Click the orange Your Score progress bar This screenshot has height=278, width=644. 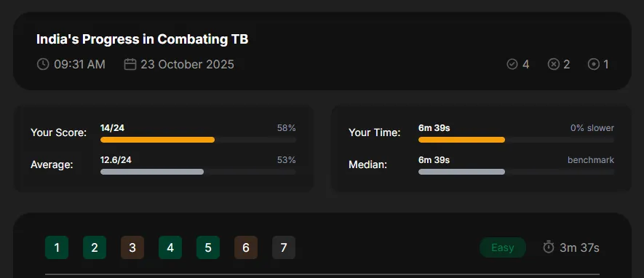click(157, 140)
